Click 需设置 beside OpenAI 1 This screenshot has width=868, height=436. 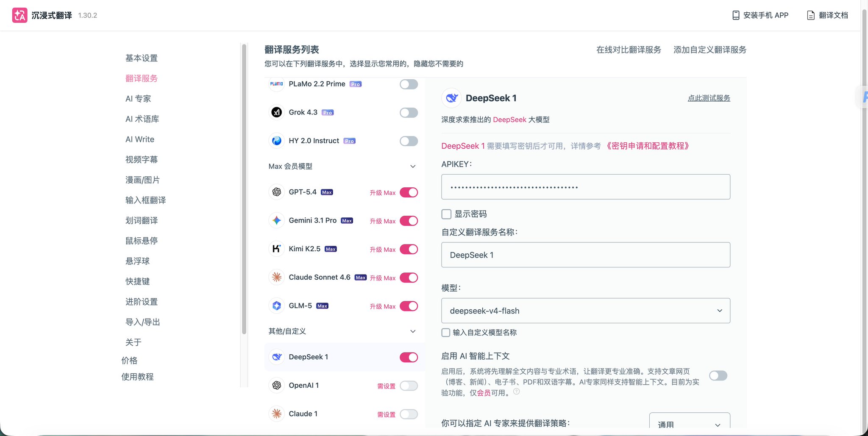[386, 386]
